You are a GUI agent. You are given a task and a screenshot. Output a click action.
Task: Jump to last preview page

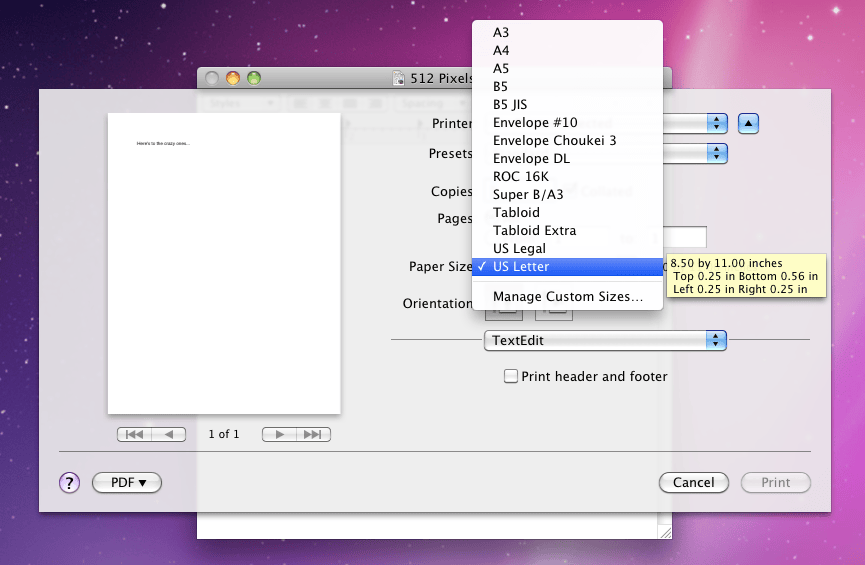(x=313, y=434)
